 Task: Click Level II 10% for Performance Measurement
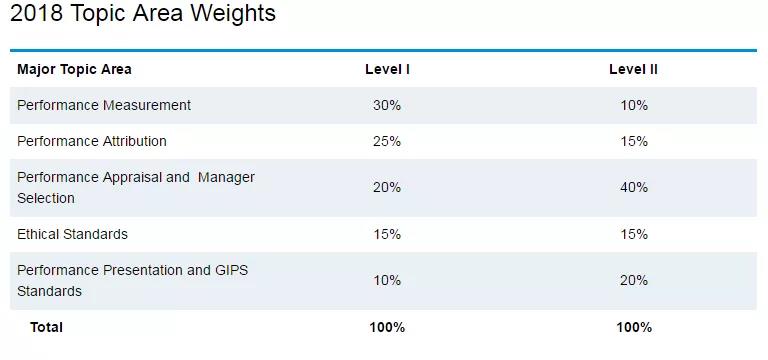634,105
